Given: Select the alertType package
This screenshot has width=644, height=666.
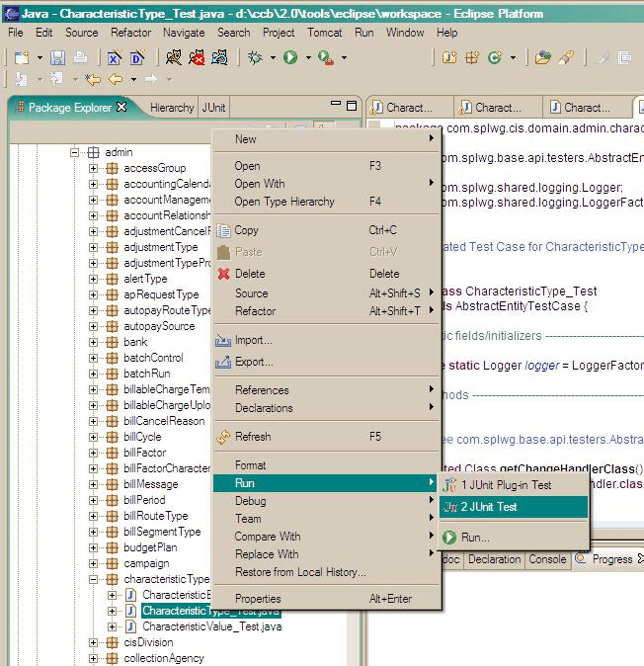Looking at the screenshot, I should pyautogui.click(x=145, y=279).
